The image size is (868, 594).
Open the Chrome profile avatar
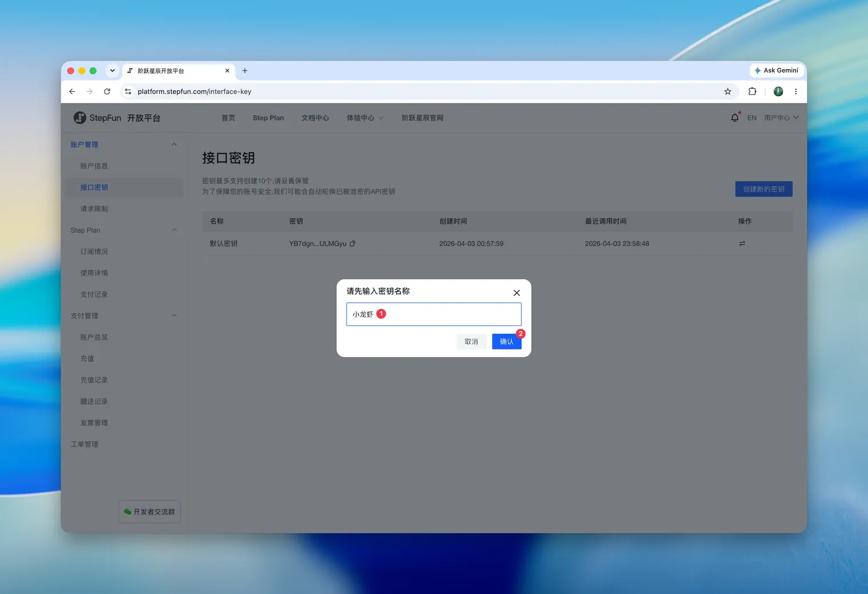coord(778,91)
